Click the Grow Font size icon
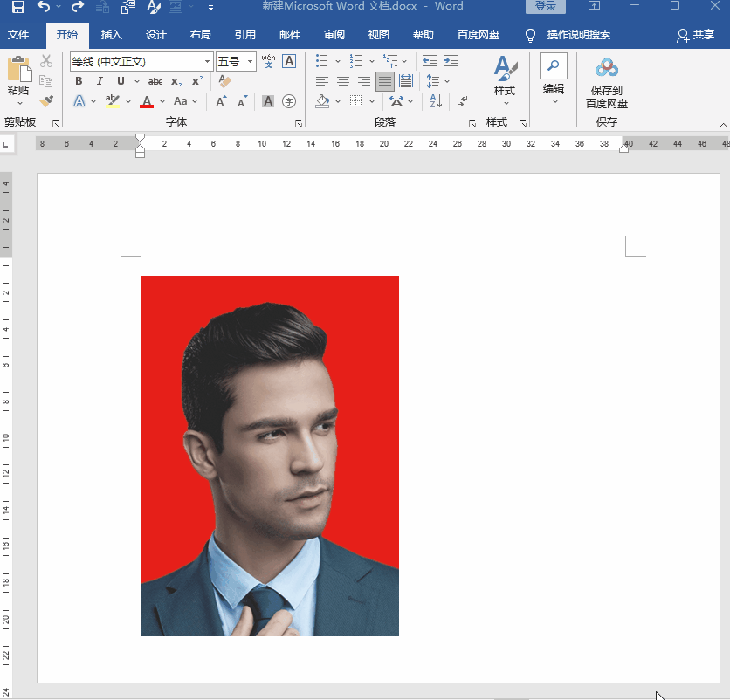730x700 pixels. 221,101
